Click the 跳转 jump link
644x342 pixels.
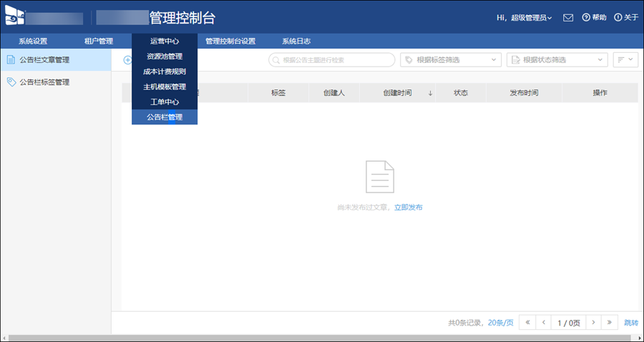pos(631,323)
